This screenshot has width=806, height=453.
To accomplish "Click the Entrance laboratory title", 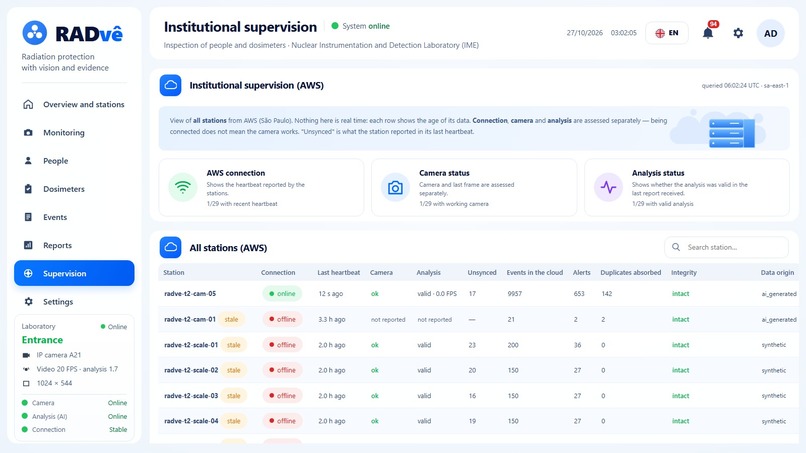I will pyautogui.click(x=42, y=340).
